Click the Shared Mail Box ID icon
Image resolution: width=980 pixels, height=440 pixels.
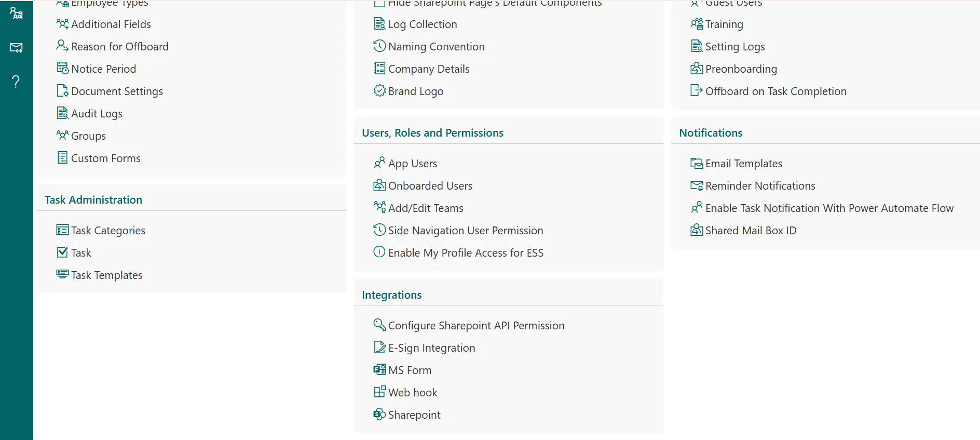697,230
